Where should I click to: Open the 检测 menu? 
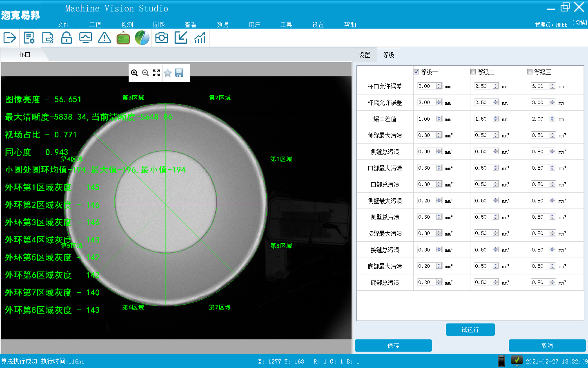(x=127, y=25)
